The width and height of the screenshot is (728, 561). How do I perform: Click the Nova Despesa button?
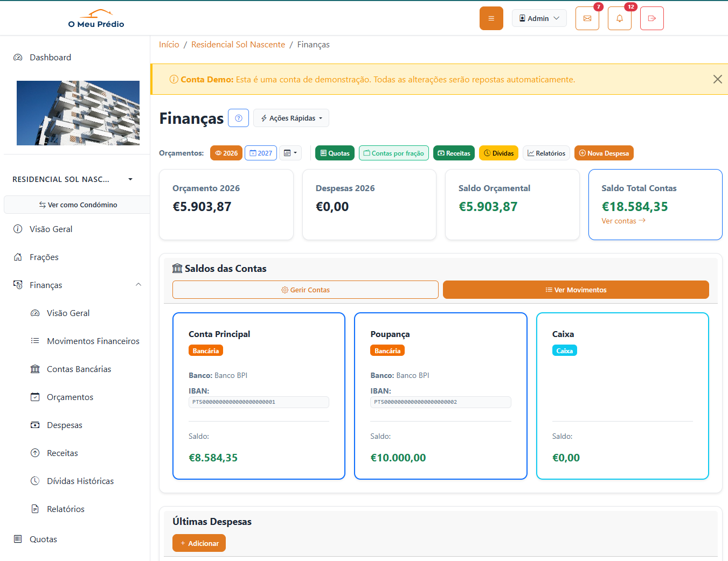click(x=604, y=153)
